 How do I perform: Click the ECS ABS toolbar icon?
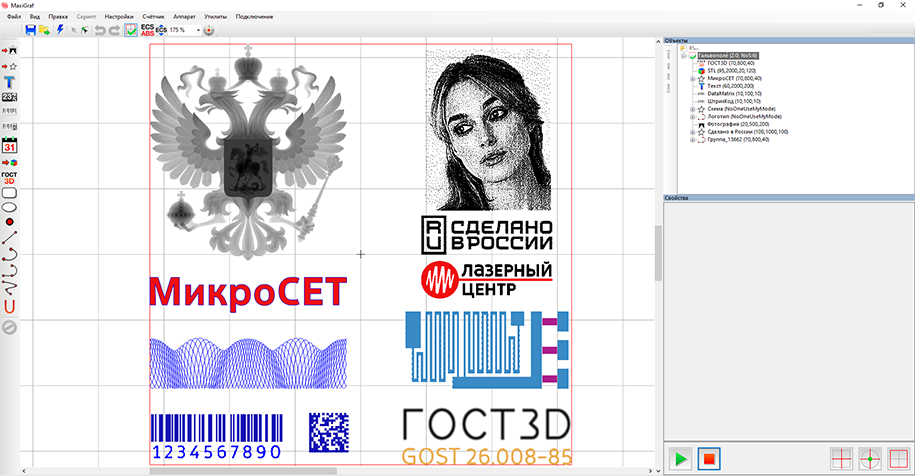147,30
